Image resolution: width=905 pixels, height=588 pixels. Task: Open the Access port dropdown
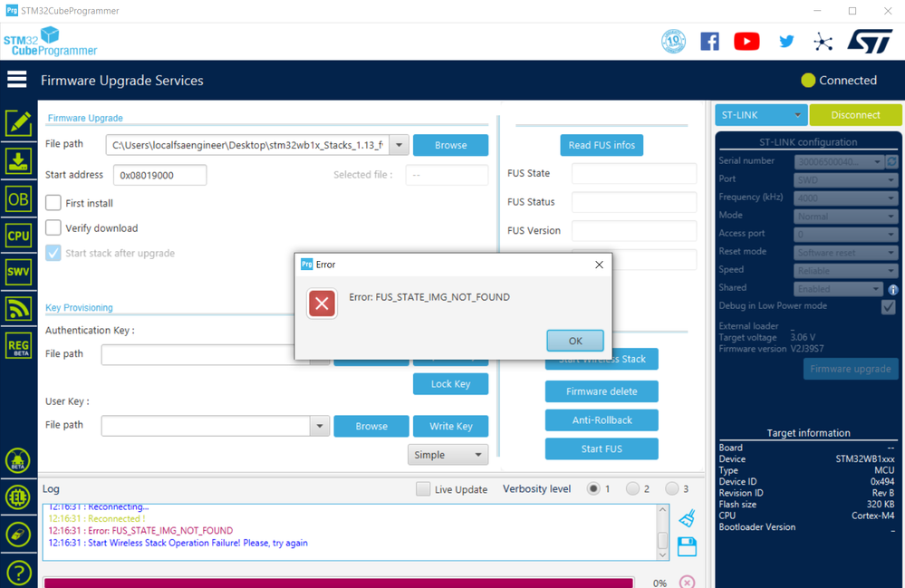tap(845, 235)
